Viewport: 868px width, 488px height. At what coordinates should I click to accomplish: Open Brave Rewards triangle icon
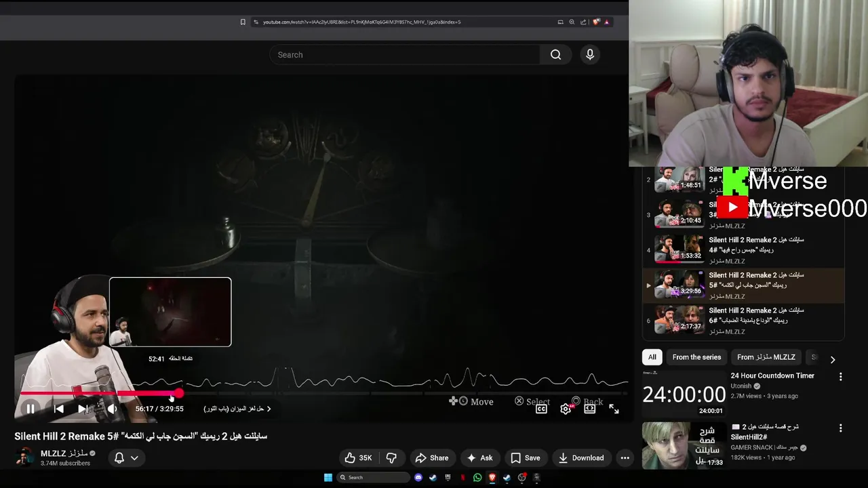[x=607, y=22]
